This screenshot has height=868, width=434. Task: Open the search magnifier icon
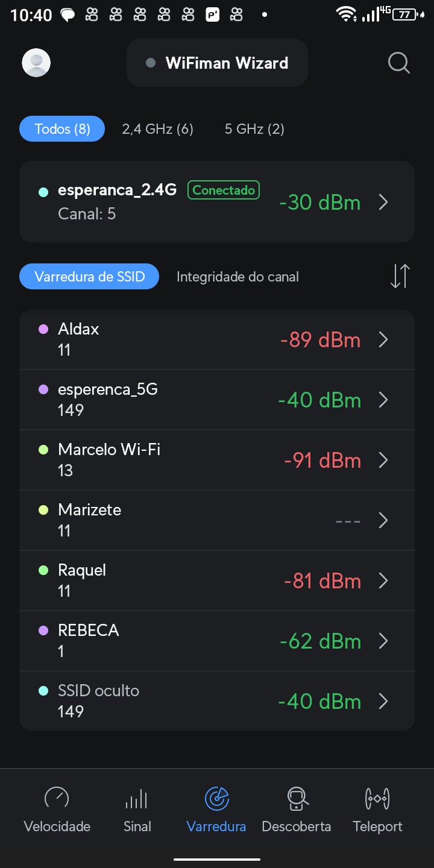point(398,63)
